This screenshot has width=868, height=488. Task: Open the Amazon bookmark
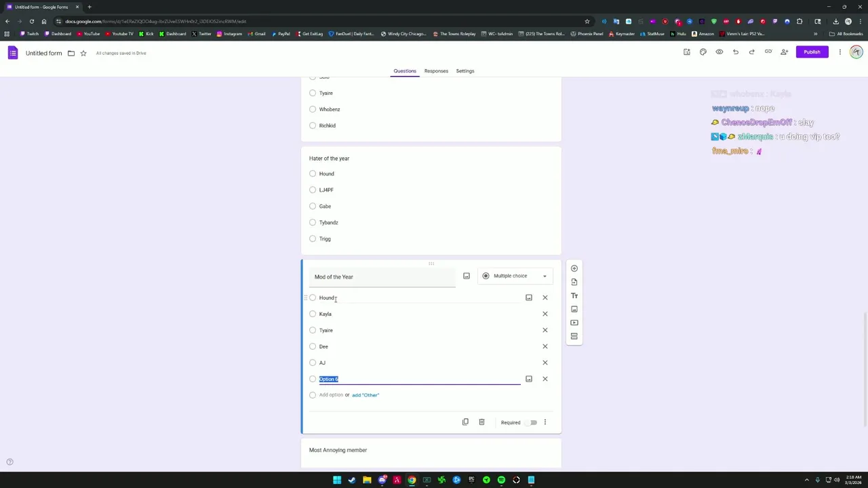(x=703, y=34)
